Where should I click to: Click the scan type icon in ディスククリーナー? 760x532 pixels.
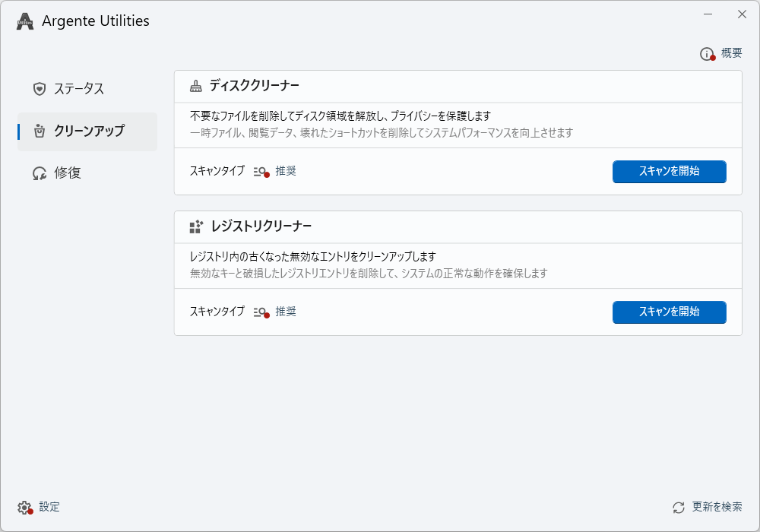click(x=261, y=172)
